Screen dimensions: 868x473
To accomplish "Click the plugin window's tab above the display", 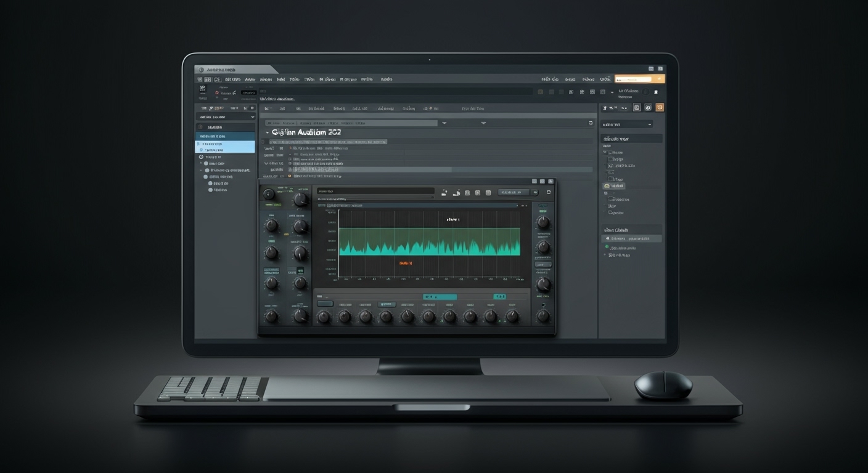I will [x=345, y=206].
